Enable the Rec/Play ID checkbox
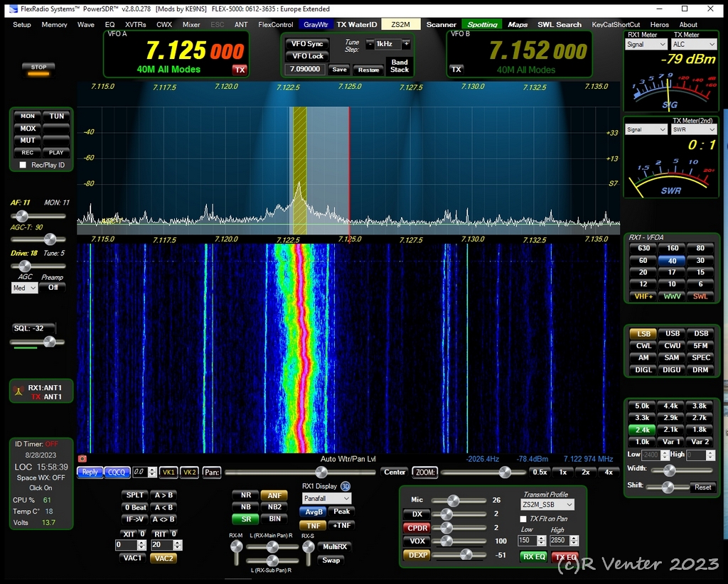 pyautogui.click(x=23, y=165)
